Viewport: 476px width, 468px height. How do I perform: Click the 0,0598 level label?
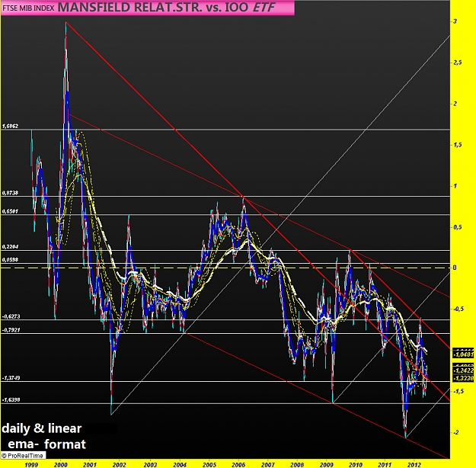pyautogui.click(x=10, y=259)
